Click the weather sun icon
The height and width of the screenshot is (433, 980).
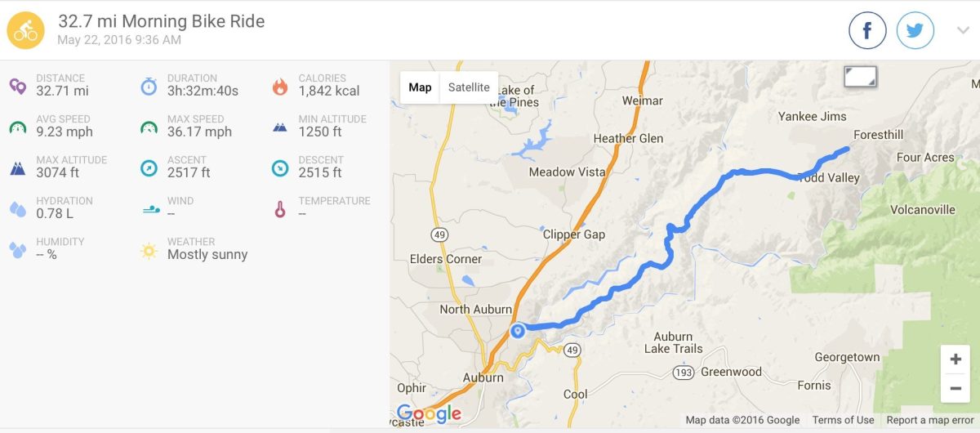149,249
